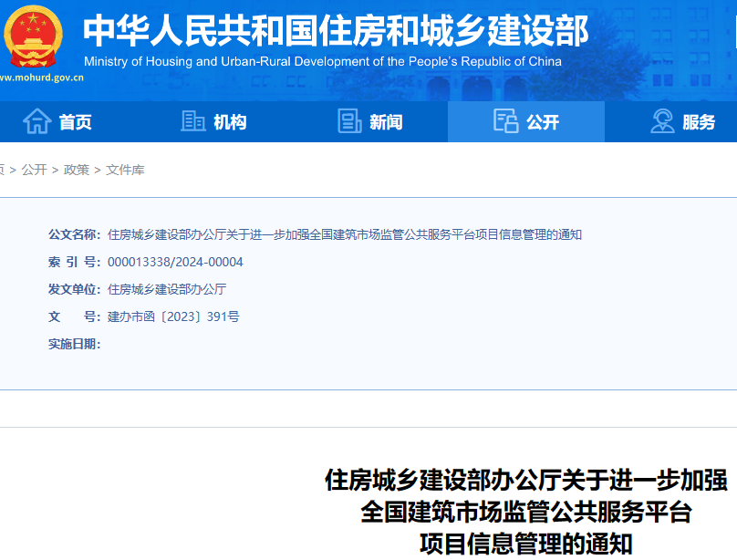The height and width of the screenshot is (560, 737).
Task: Switch to the 机构 navigation tab
Action: [x=230, y=122]
